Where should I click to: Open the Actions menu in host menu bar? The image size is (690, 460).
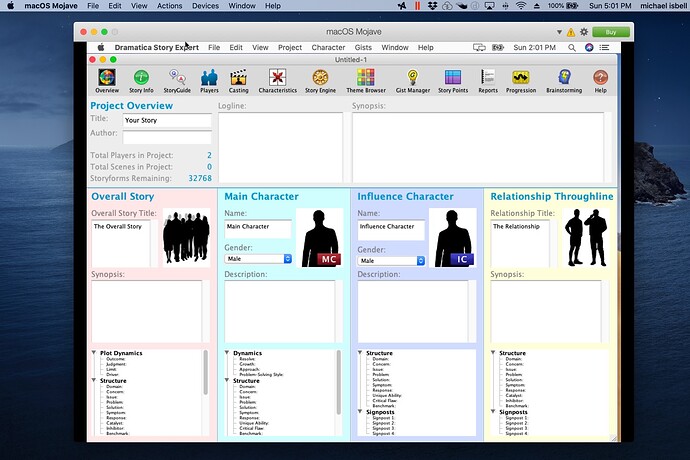click(169, 6)
